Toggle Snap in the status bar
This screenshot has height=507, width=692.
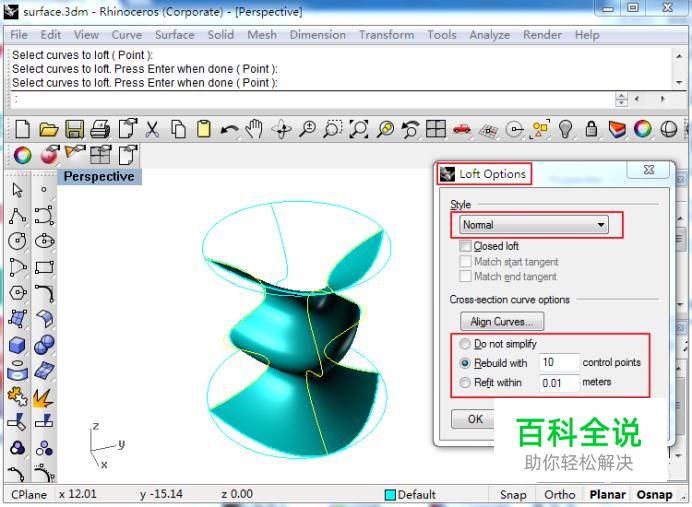pyautogui.click(x=513, y=495)
